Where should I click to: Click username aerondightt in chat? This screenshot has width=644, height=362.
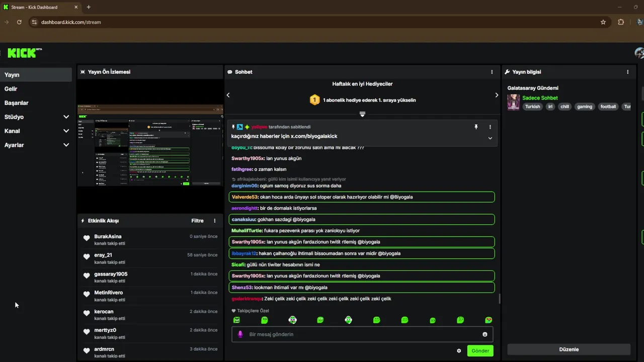[245, 208]
